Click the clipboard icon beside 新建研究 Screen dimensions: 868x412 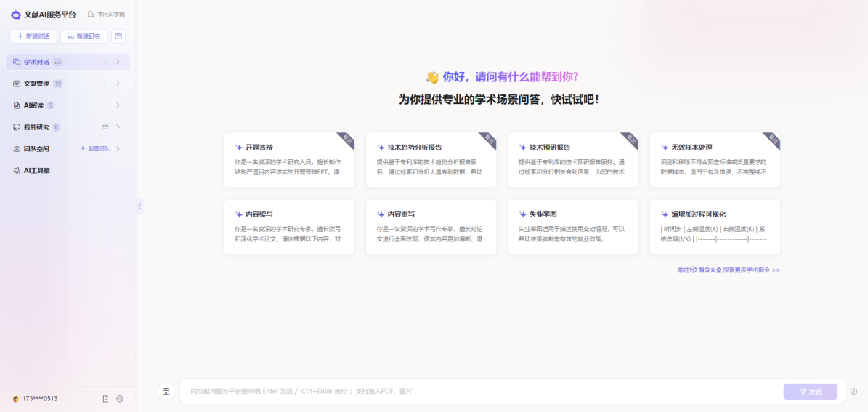[118, 36]
